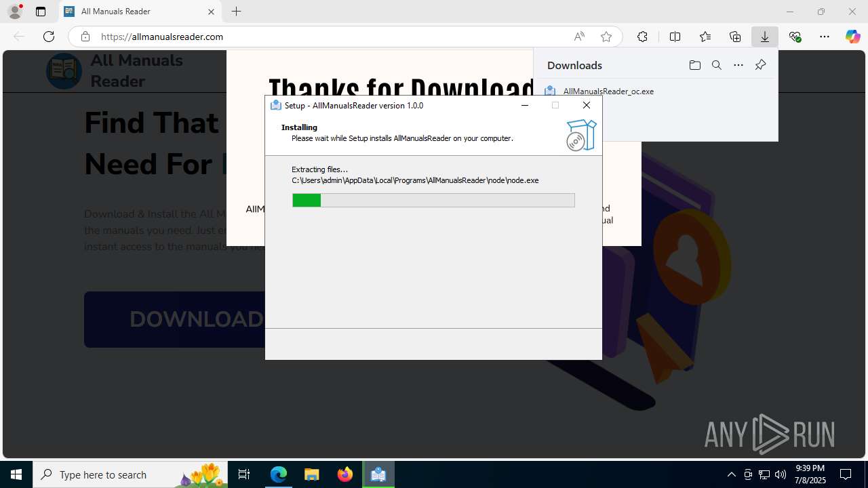Launch the Copilot icon
This screenshot has height=488, width=868.
(853, 37)
